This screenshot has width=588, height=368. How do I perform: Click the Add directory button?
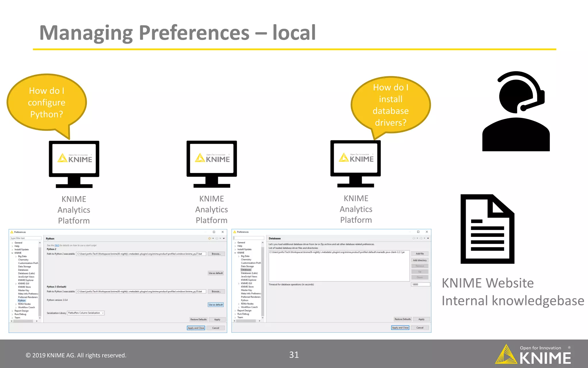pyautogui.click(x=420, y=260)
